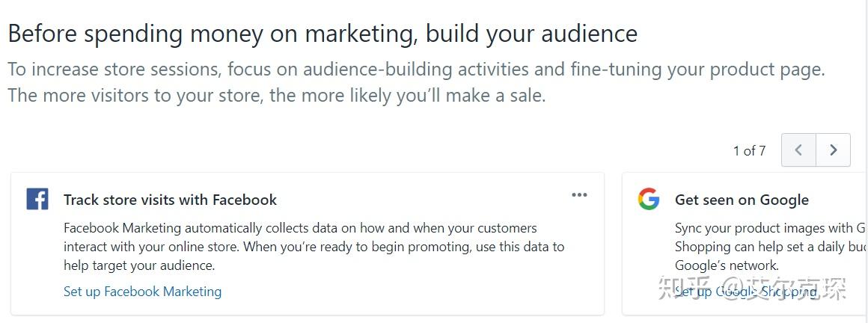The height and width of the screenshot is (323, 868).
Task: Open the Set up Facebook Marketing link
Action: pos(142,292)
